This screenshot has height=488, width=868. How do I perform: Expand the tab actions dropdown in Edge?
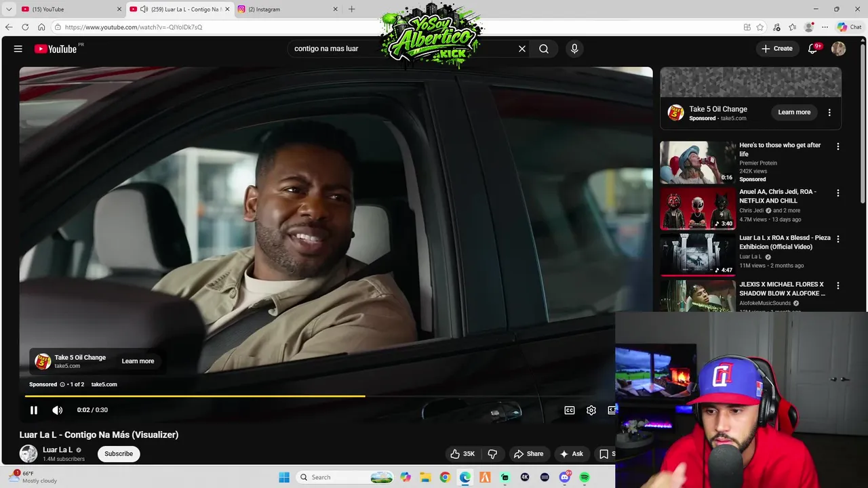click(x=9, y=9)
